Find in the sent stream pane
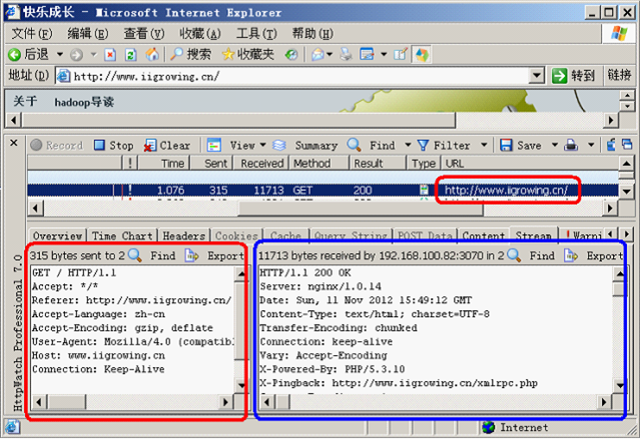Image resolution: width=640 pixels, height=439 pixels. pos(152,256)
